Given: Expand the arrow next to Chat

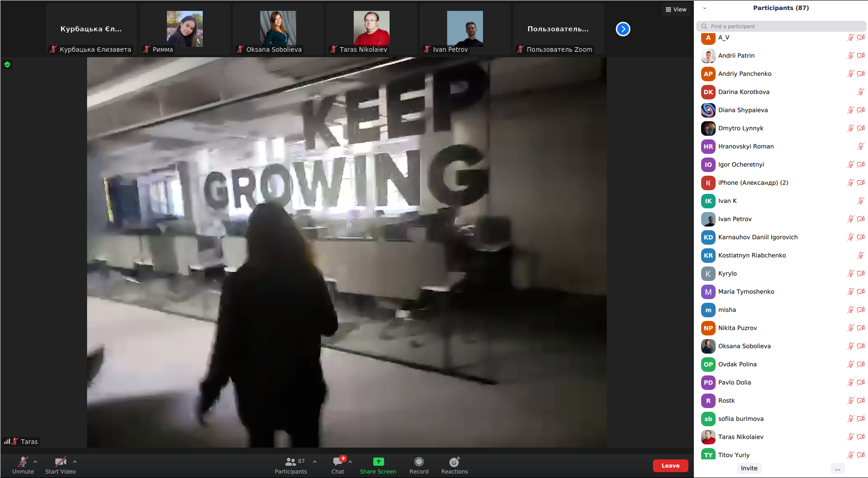Looking at the screenshot, I should tap(350, 462).
